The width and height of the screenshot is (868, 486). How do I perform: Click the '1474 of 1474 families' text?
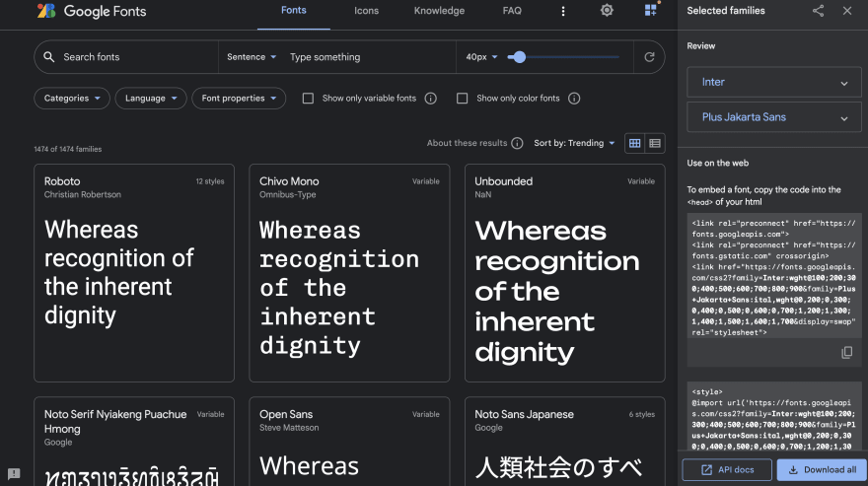(67, 150)
